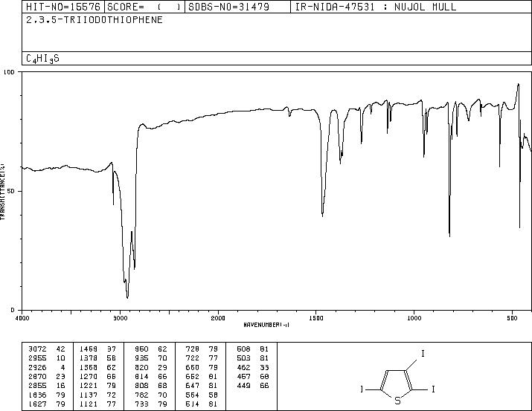Click the 1221 peak entry in the table
The width and height of the screenshot is (532, 411).
point(89,386)
